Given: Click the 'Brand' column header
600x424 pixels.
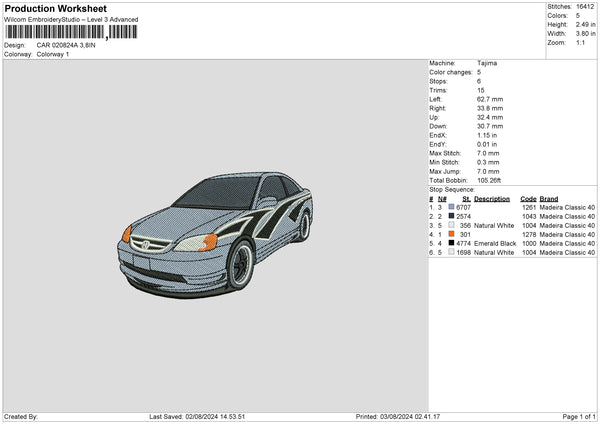Looking at the screenshot, I should (x=549, y=199).
